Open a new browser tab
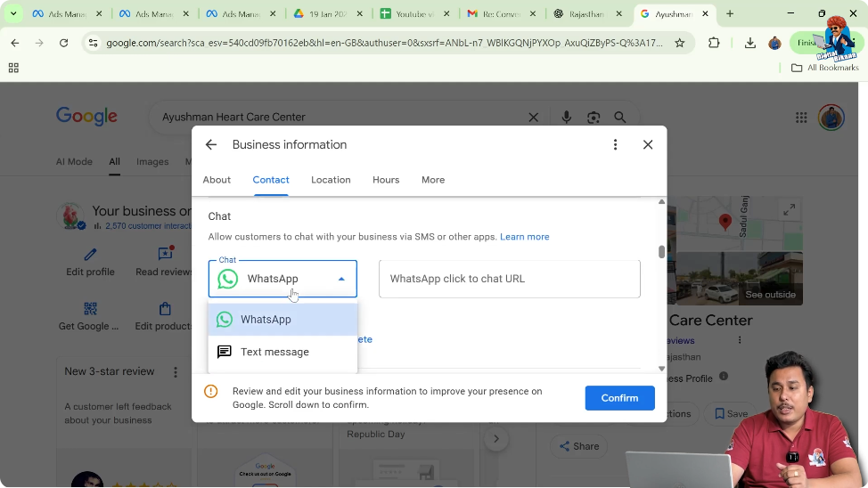 click(730, 14)
